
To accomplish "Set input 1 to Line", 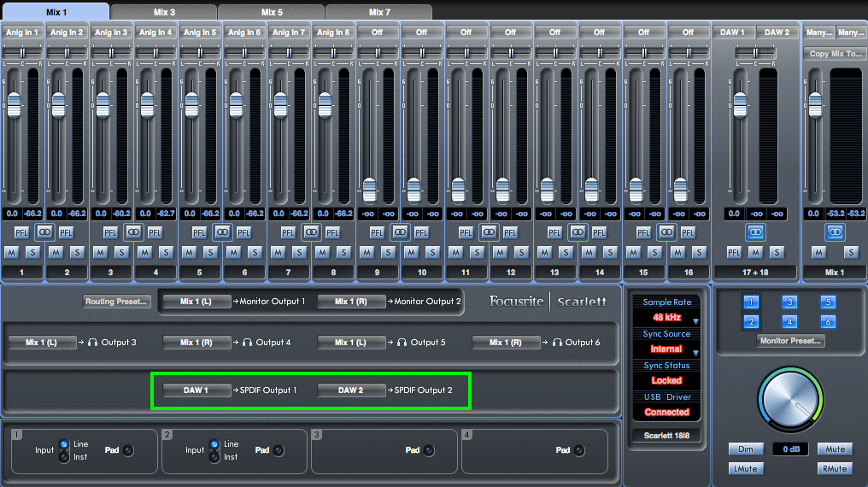I will click(x=64, y=443).
